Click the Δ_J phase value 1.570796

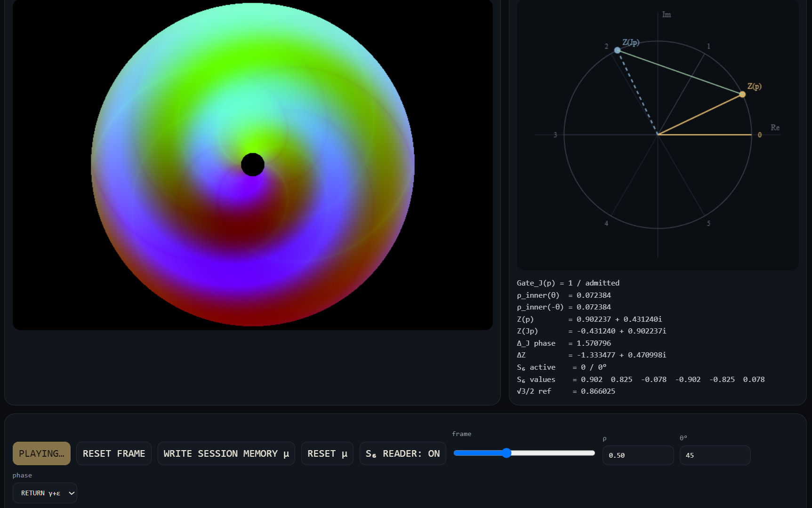point(594,343)
